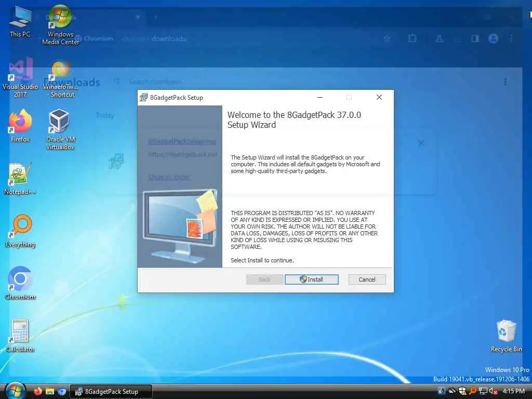Click the 8gadgetpack.net URL in Chromium

183,154
